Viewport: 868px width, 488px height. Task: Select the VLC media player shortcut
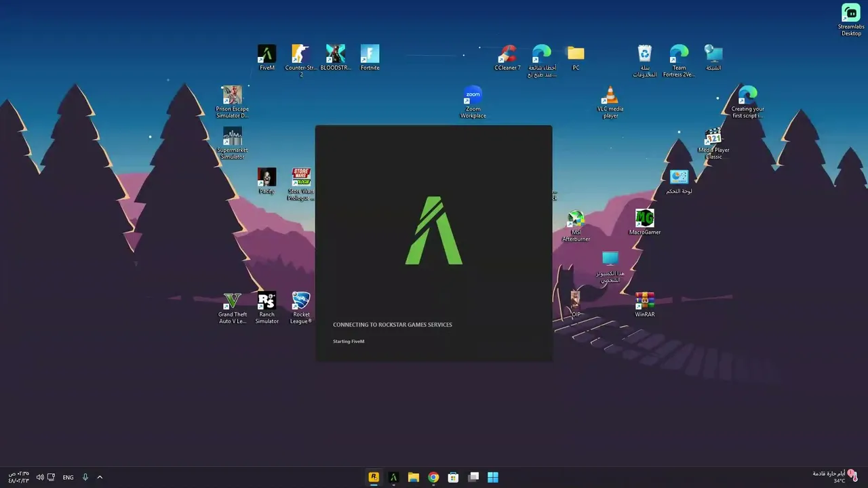(610, 102)
